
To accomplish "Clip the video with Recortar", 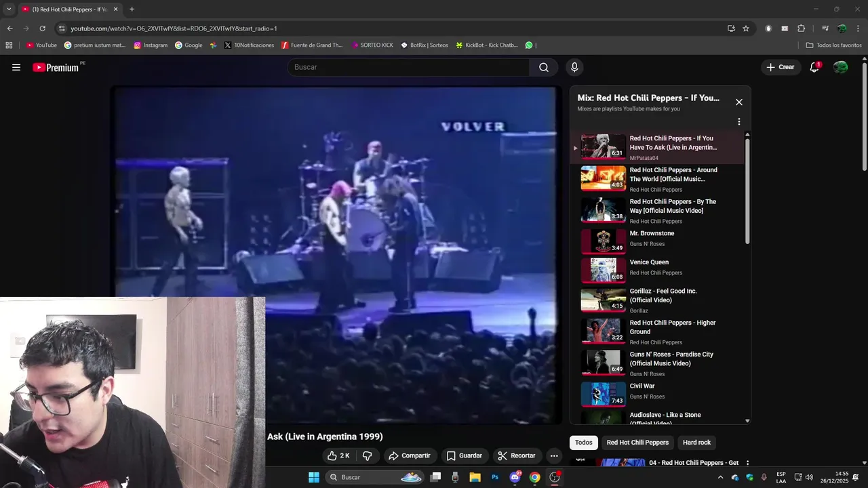I will (516, 455).
